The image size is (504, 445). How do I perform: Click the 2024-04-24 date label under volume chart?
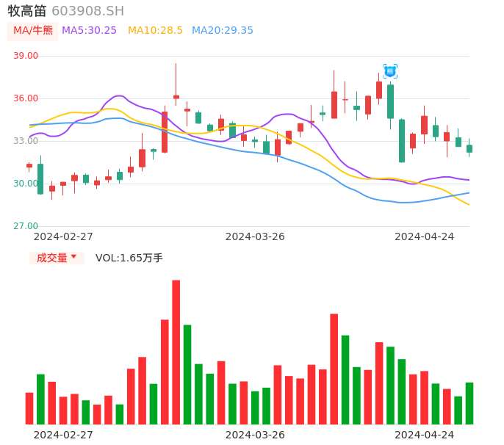pyautogui.click(x=425, y=435)
